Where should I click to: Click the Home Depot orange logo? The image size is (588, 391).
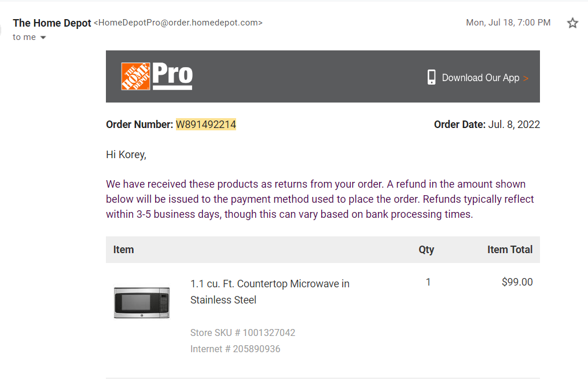pos(136,76)
